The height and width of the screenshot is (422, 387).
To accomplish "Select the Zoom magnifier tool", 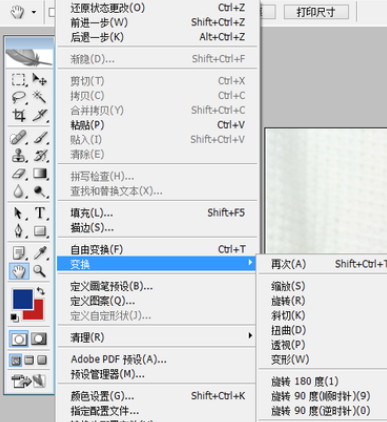I will click(40, 271).
